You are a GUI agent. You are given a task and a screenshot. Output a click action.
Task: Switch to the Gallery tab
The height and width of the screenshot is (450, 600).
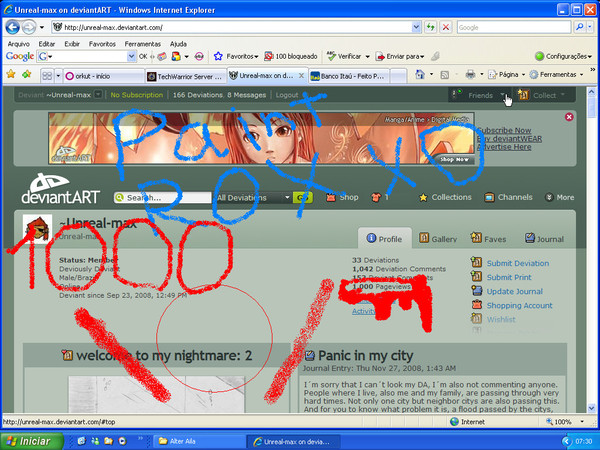tap(438, 239)
